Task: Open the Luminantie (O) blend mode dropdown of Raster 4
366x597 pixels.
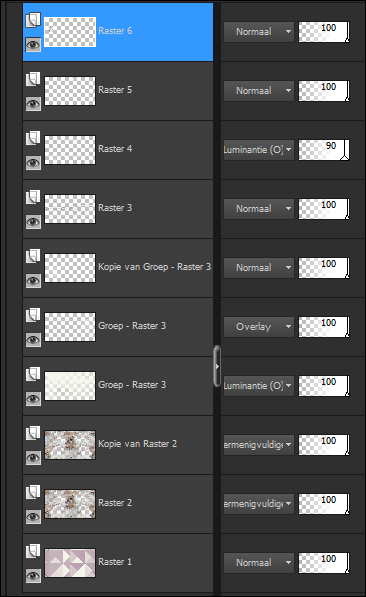Action: [259, 150]
